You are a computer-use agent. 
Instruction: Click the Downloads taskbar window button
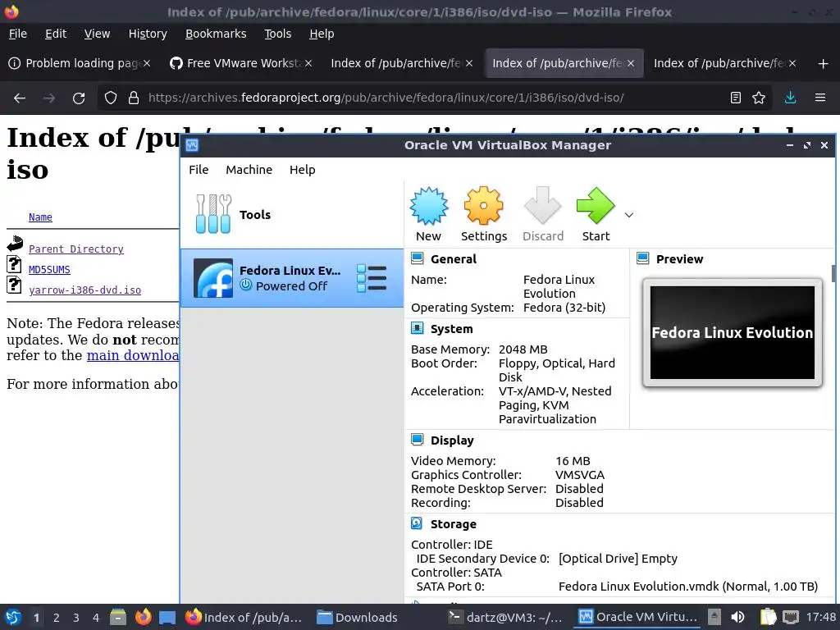(357, 617)
